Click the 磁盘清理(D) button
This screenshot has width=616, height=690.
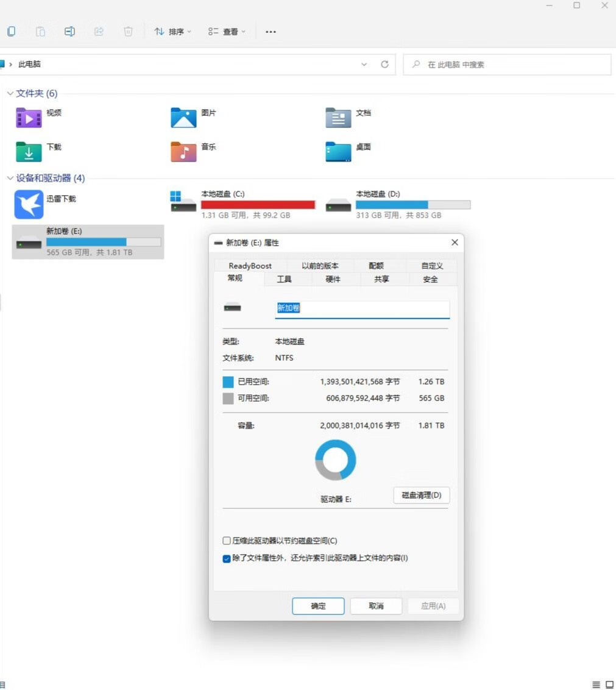421,495
